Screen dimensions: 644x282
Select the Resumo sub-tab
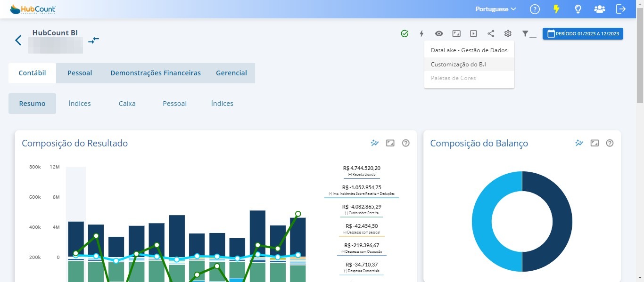pyautogui.click(x=32, y=104)
